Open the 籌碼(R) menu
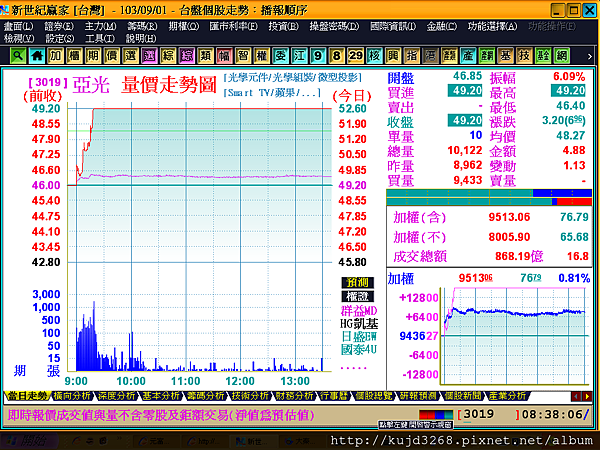The height and width of the screenshot is (450, 600). coord(142,26)
